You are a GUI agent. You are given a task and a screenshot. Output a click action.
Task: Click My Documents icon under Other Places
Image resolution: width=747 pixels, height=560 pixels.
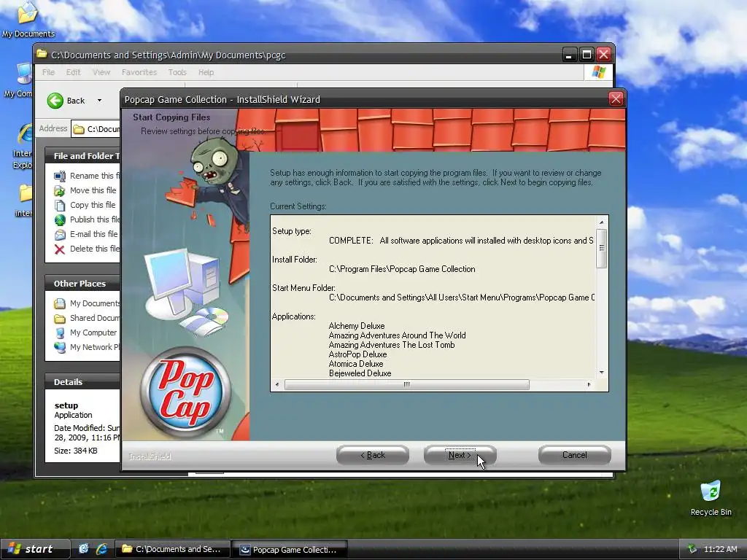coord(60,303)
